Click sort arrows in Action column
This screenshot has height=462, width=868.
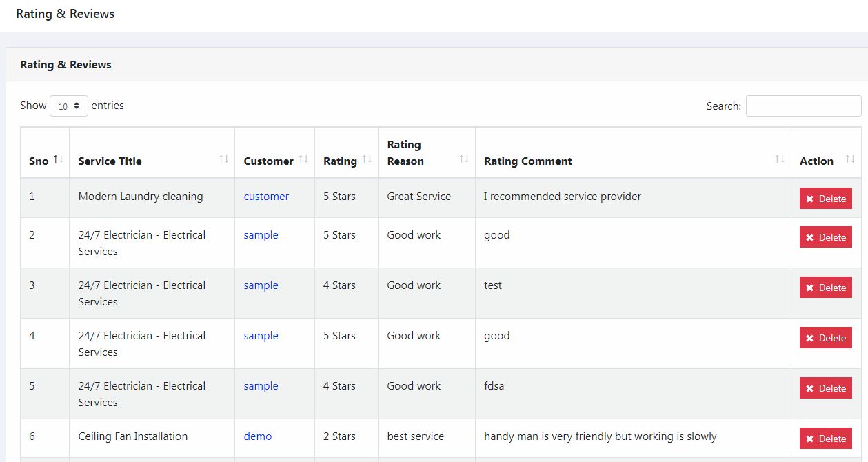[849, 159]
